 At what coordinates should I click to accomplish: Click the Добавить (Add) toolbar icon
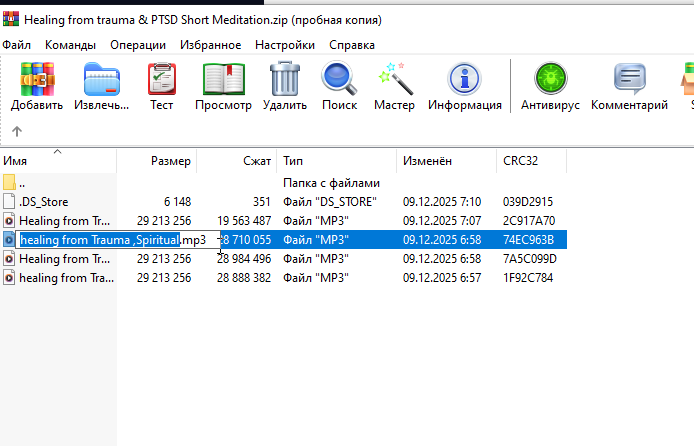37,79
